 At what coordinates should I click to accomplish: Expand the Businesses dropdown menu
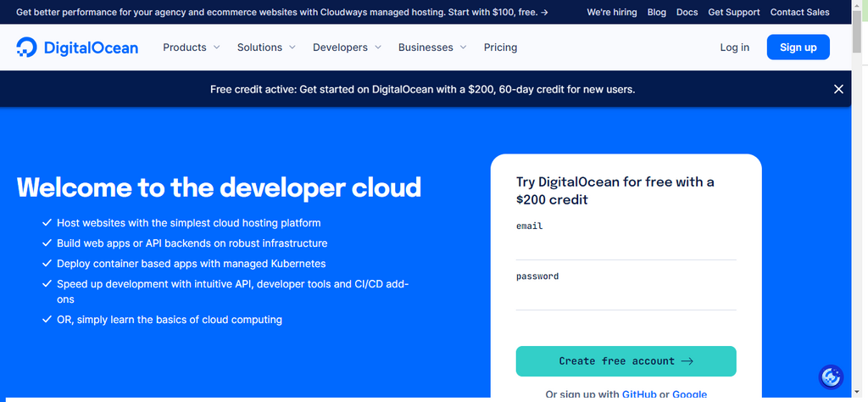432,47
